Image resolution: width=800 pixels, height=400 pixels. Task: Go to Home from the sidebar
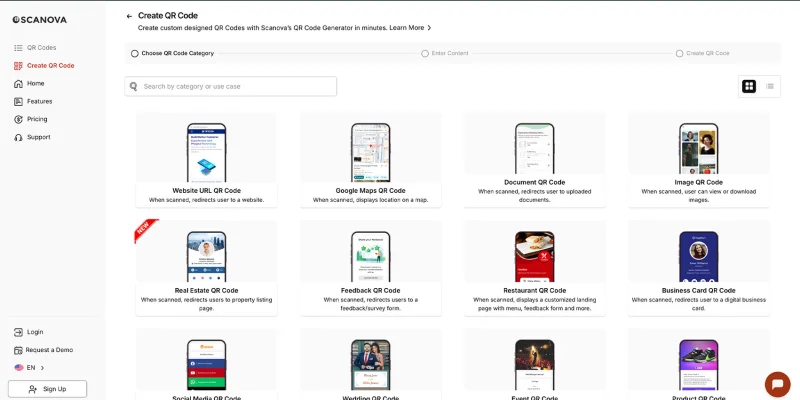click(x=35, y=83)
